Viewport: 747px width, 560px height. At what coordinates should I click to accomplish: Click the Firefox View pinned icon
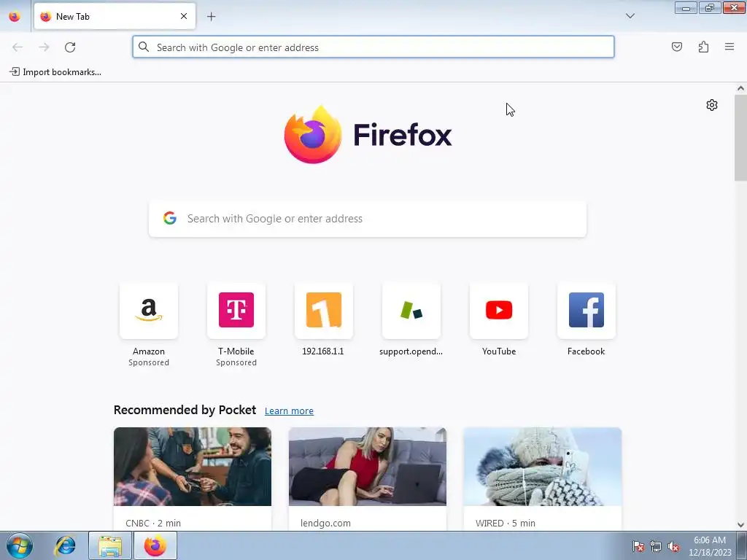[x=15, y=17]
